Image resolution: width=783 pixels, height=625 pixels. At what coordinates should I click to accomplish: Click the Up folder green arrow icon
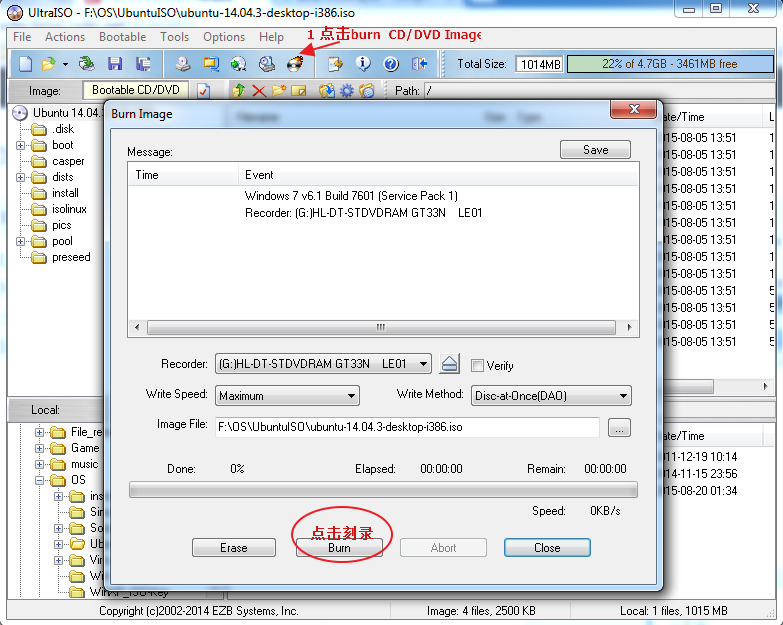point(239,91)
